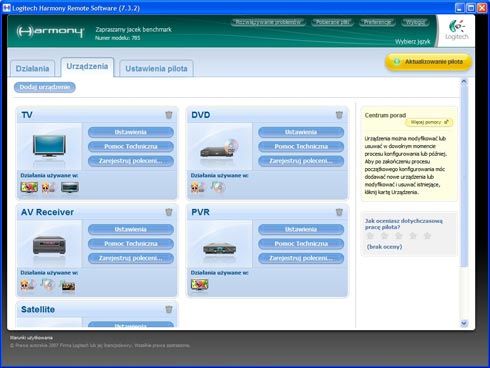Screen dimensions: 490x368
Task: Remove the PVR device via trash icon
Action: (x=339, y=212)
